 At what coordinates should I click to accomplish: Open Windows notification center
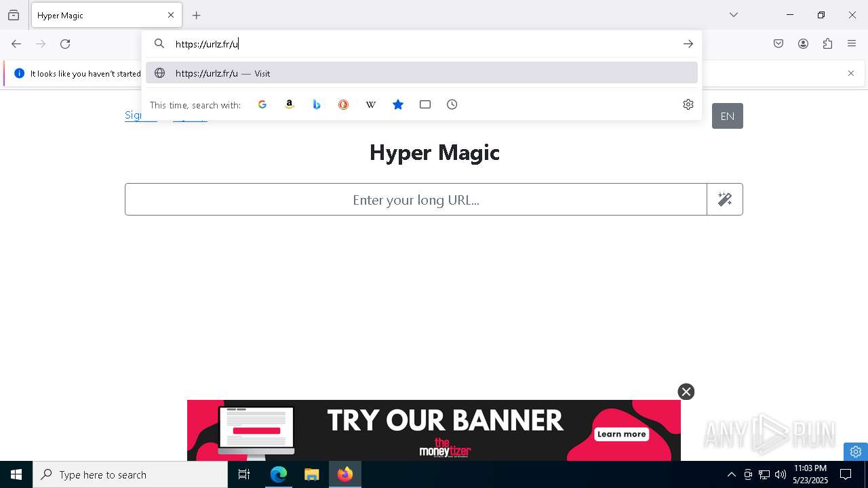[x=846, y=474]
